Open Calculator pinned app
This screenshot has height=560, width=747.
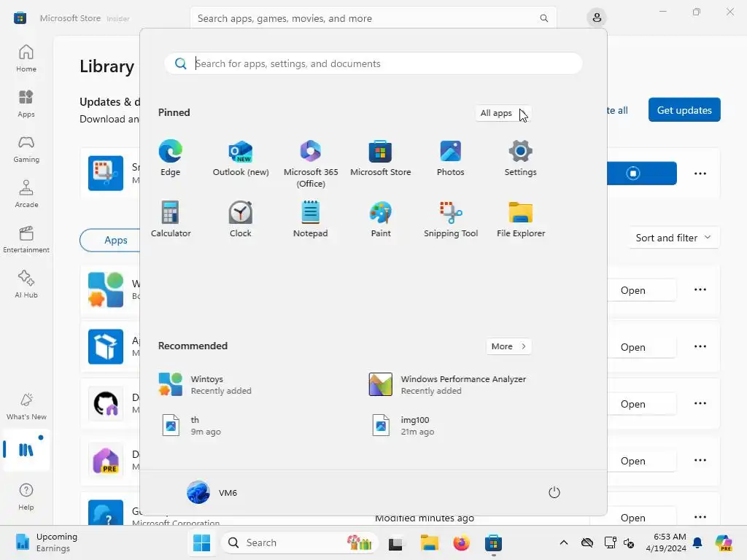point(170,219)
